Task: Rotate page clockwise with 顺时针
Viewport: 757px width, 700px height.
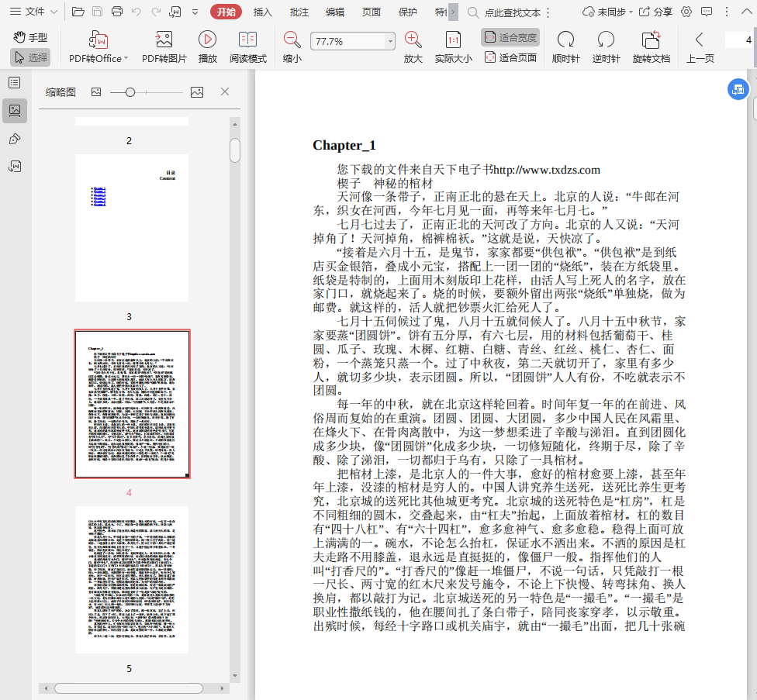Action: coord(565,40)
